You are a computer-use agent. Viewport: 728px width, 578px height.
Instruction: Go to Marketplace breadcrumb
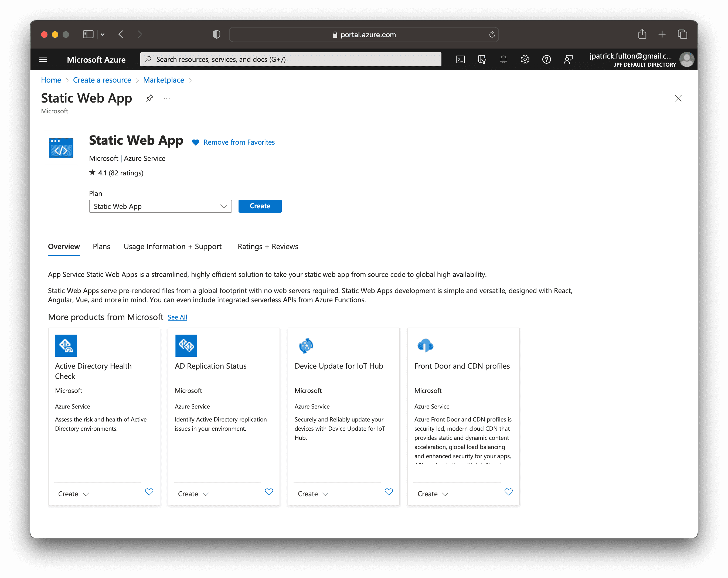(164, 80)
